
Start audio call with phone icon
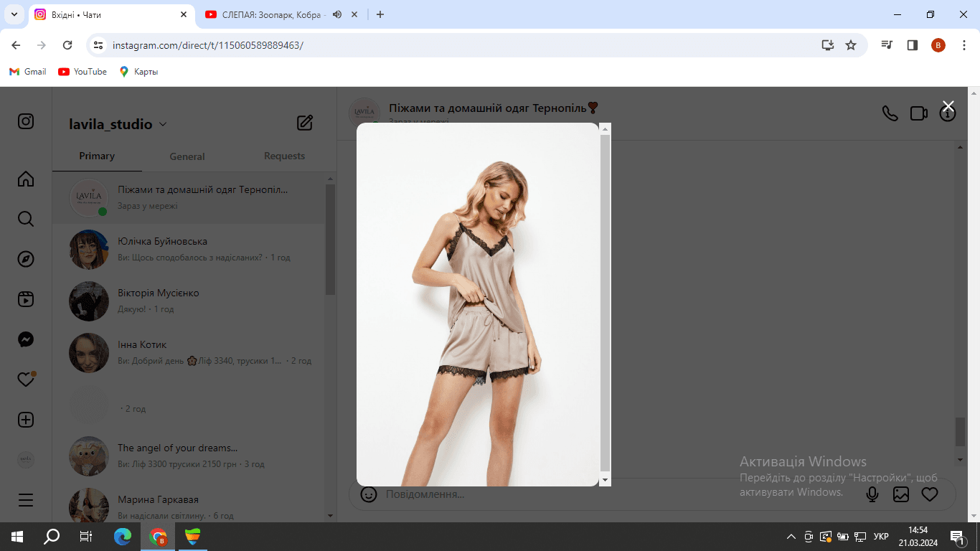tap(890, 113)
